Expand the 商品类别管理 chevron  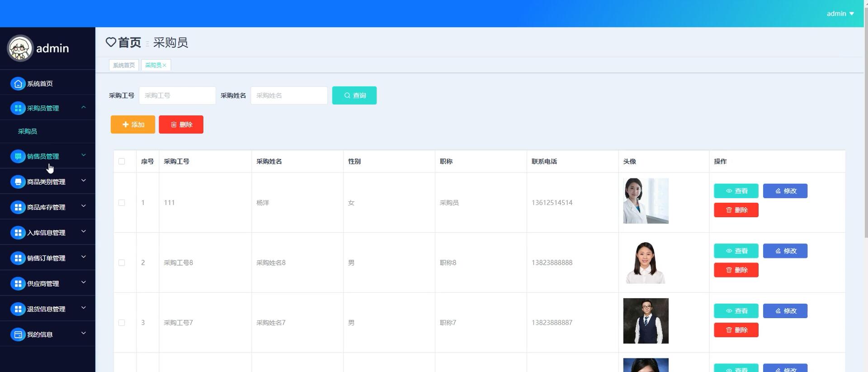pyautogui.click(x=84, y=181)
